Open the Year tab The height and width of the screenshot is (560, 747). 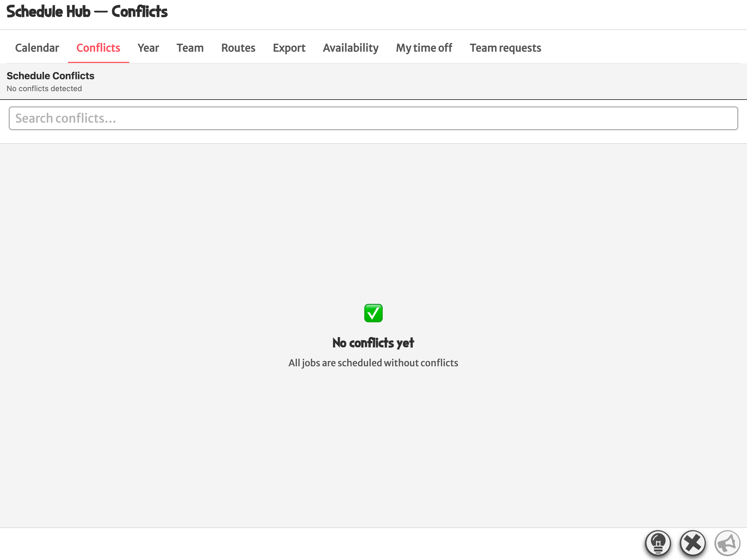tap(148, 48)
